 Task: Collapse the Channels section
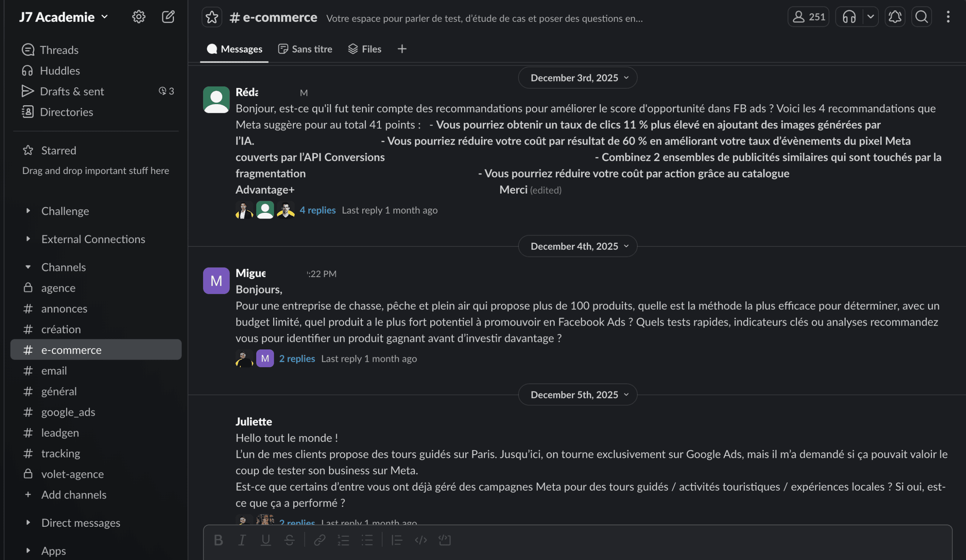click(28, 267)
